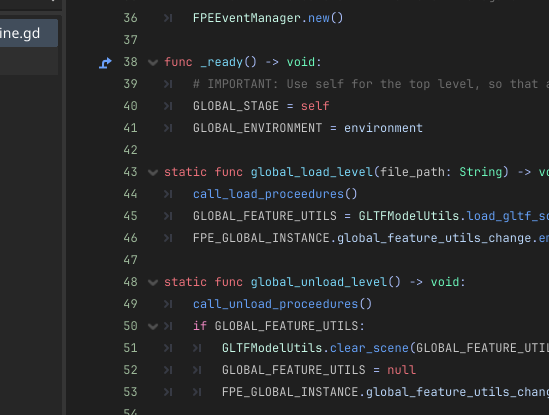The width and height of the screenshot is (549, 415).
Task: Click line number 51 in the gutter
Action: pyautogui.click(x=130, y=348)
